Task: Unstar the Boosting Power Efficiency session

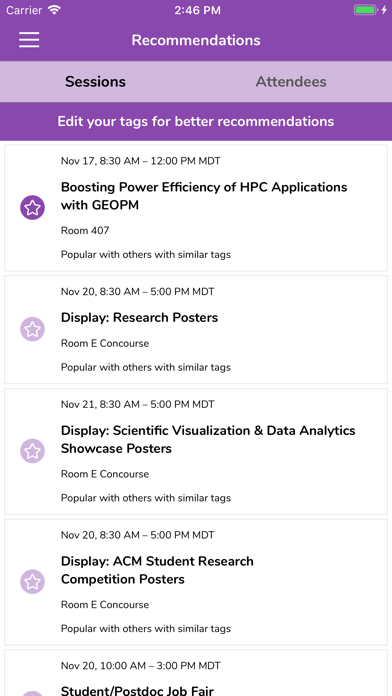Action: 32,207
